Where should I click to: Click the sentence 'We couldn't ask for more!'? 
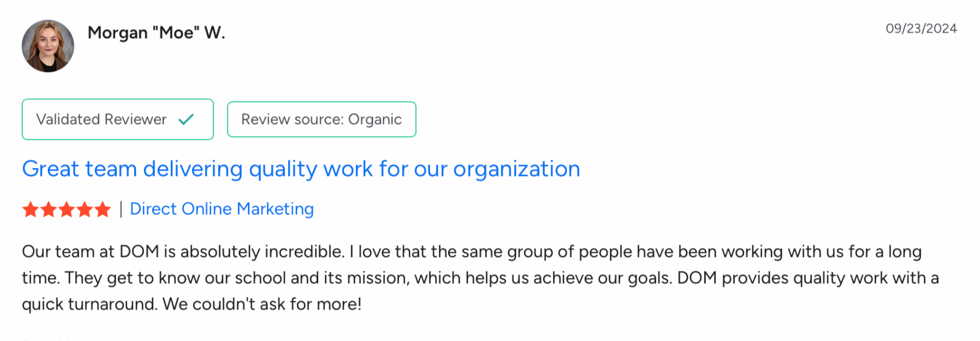262,304
